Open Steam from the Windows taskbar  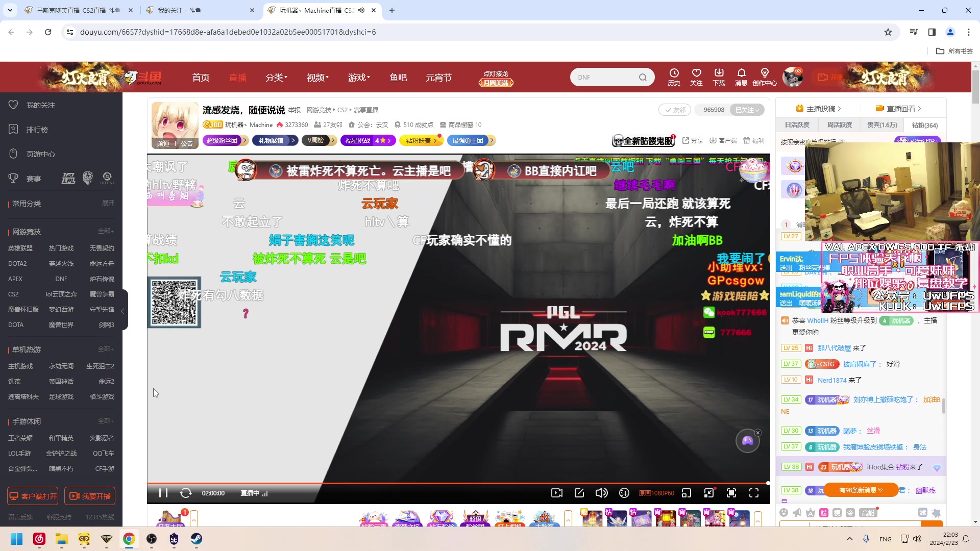tap(197, 539)
